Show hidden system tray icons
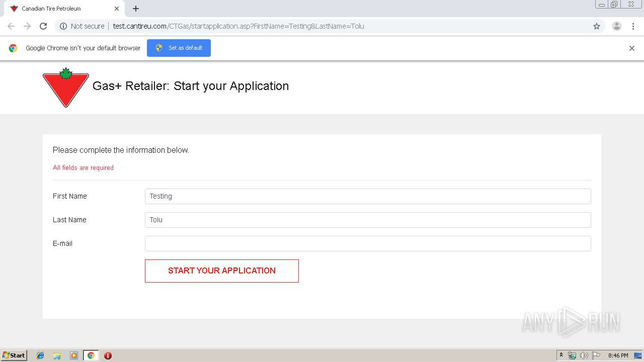 pyautogui.click(x=561, y=355)
